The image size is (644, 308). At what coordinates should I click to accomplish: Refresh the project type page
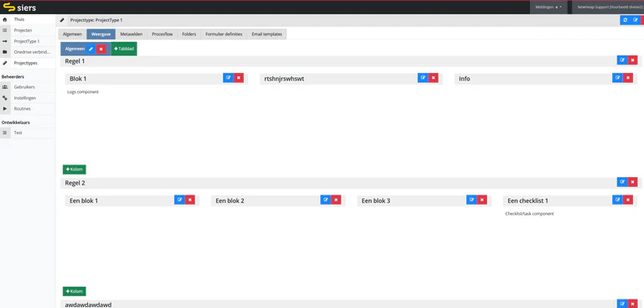click(x=625, y=20)
